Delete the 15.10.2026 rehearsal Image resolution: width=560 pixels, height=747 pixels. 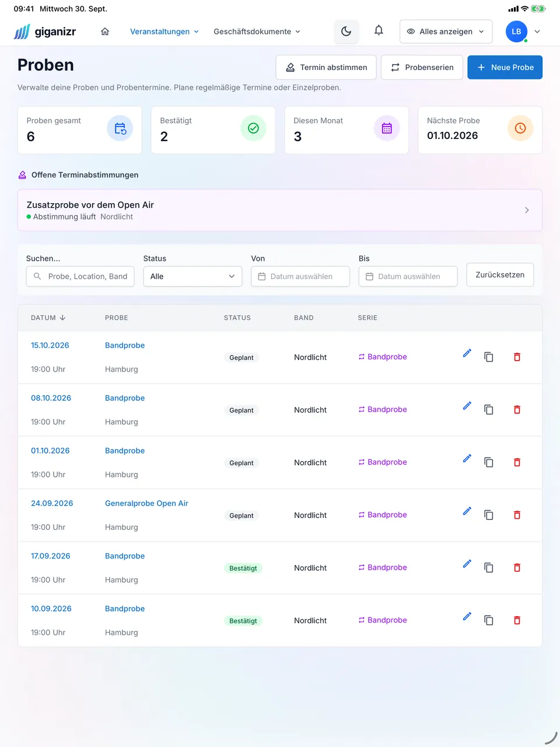[517, 357]
